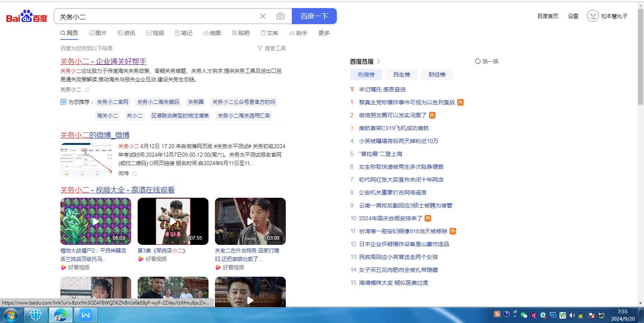
Task: Open the 笔记 tab
Action: tap(184, 33)
